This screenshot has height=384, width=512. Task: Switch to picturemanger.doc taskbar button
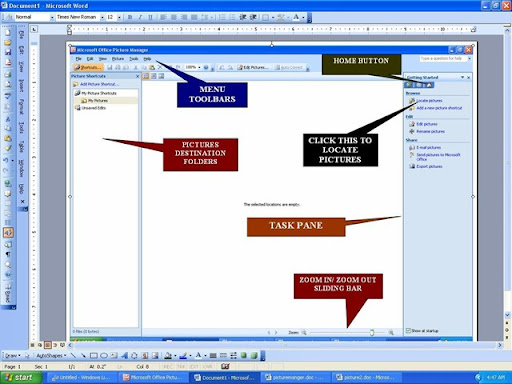pyautogui.click(x=294, y=377)
